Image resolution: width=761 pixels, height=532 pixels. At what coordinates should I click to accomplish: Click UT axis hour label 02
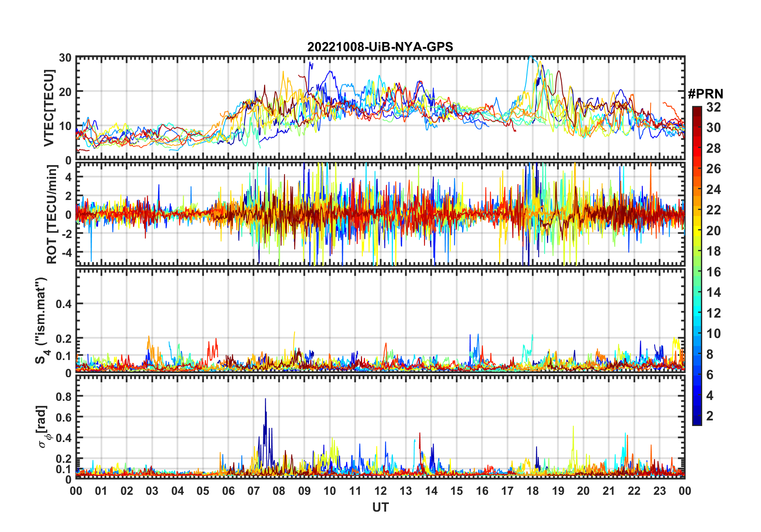coord(127,491)
